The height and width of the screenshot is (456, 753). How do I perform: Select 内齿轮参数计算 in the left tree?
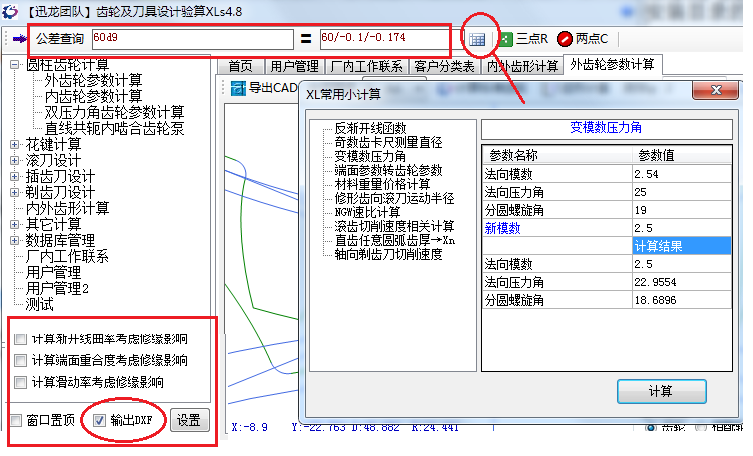point(93,96)
